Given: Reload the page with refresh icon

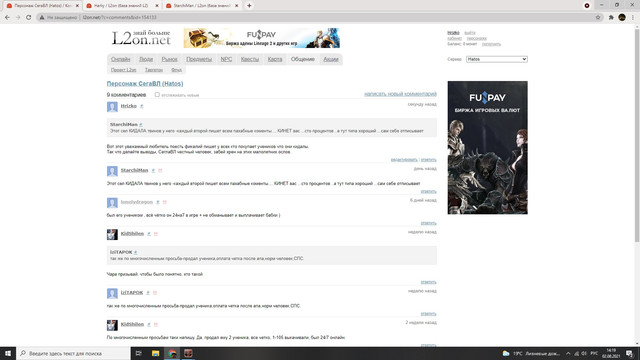Looking at the screenshot, I should point(29,18).
